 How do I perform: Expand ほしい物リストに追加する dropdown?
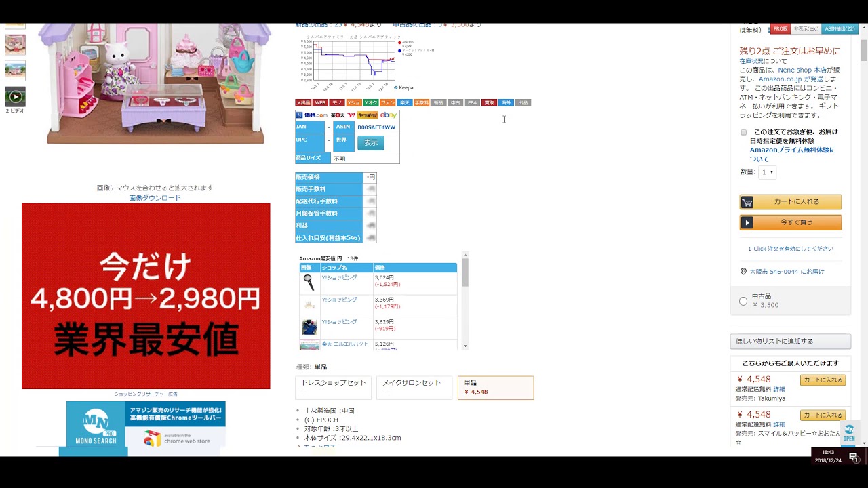[x=790, y=341]
